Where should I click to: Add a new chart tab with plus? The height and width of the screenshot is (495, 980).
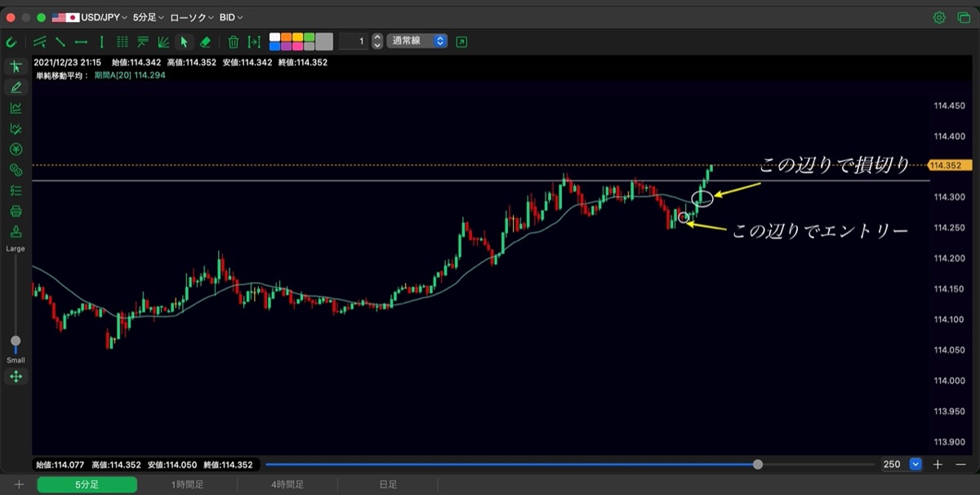[x=19, y=484]
